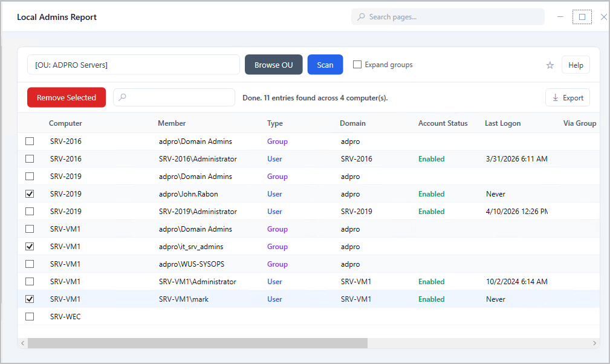Check the SRV-WEC row checkbox
This screenshot has width=610, height=364.
point(30,316)
